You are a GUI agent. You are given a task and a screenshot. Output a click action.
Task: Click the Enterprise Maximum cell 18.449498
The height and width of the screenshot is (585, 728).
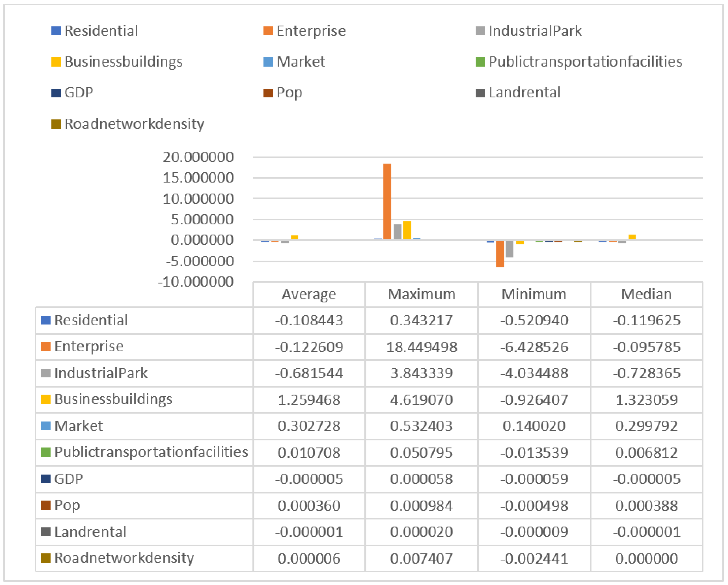click(421, 347)
